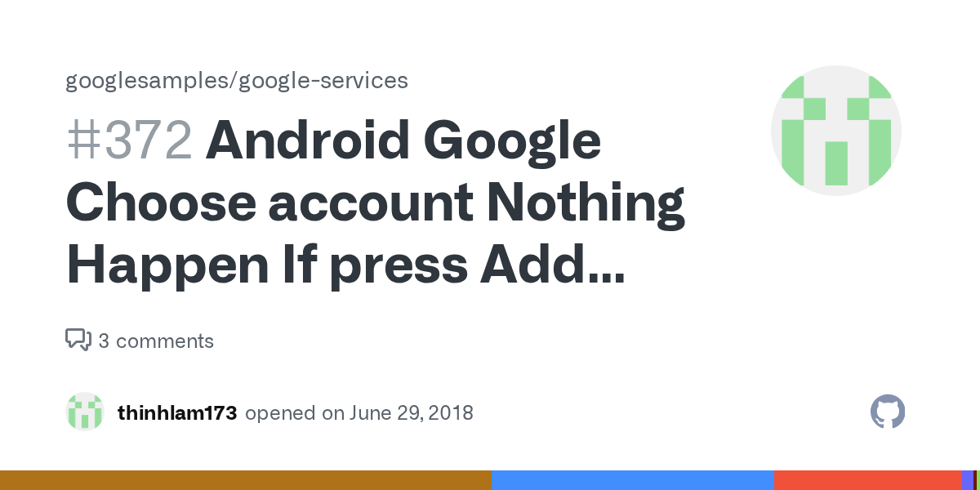Click the large green identicon avatar
The height and width of the screenshot is (490, 980).
coord(835,131)
